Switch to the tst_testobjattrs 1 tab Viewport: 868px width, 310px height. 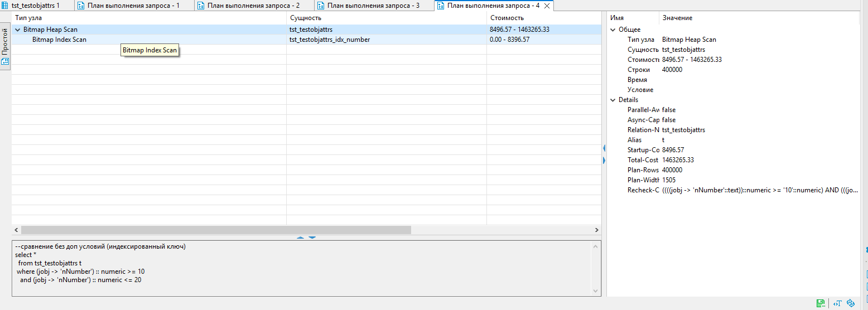click(35, 6)
